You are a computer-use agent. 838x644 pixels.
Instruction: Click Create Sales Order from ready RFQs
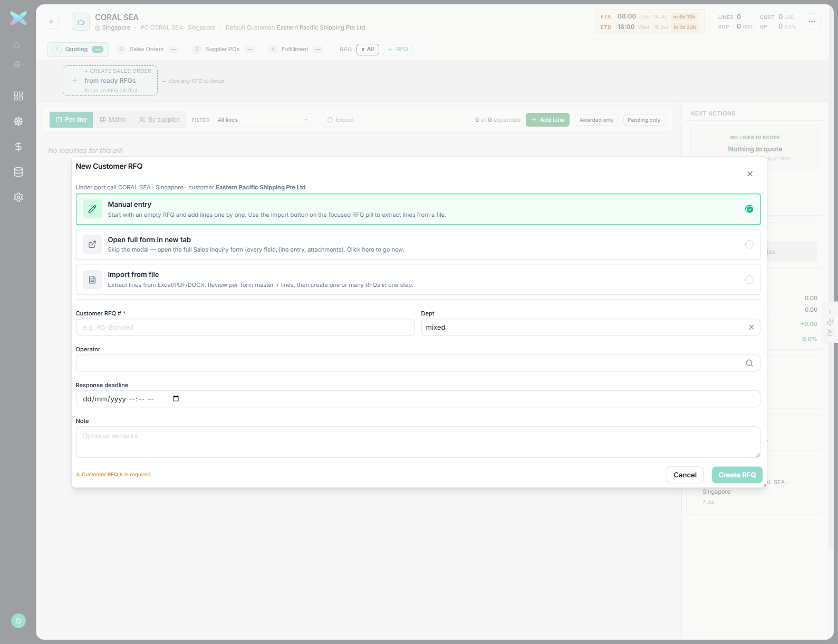[x=110, y=81]
